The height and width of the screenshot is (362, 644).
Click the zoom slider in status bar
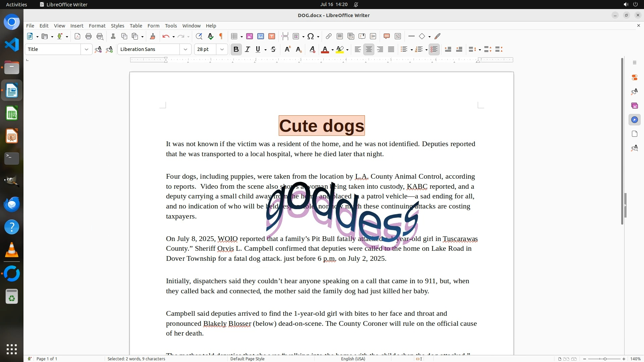(604, 359)
